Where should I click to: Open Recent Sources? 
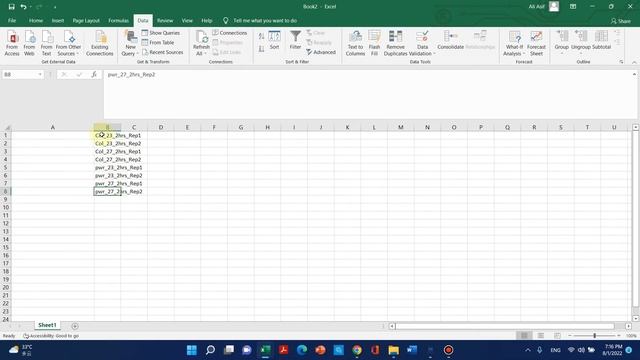coord(162,52)
